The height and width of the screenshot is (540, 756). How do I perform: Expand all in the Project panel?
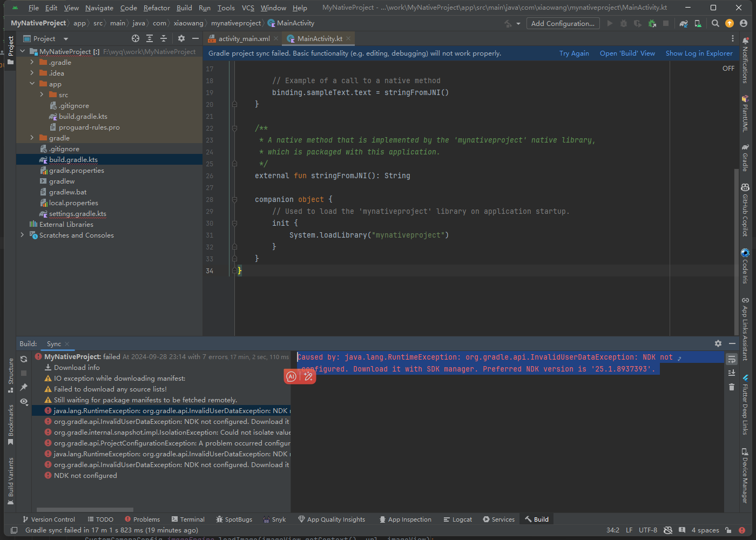[150, 38]
